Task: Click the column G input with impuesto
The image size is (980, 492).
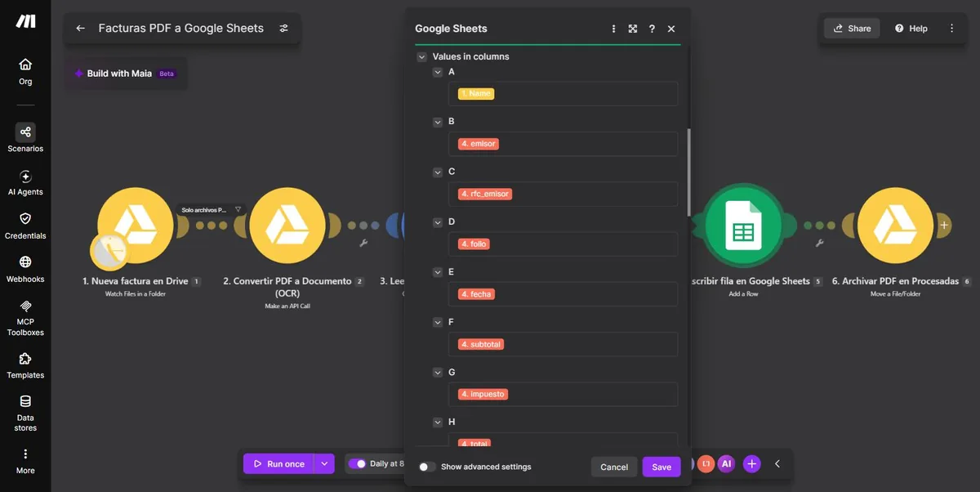Action: click(x=563, y=394)
